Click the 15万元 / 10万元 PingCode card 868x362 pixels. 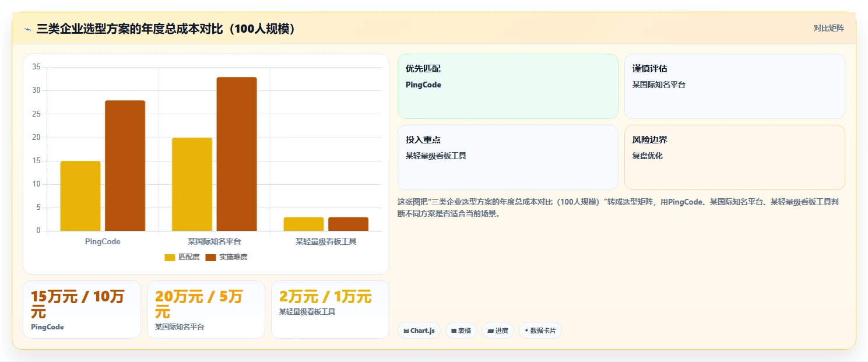click(82, 310)
